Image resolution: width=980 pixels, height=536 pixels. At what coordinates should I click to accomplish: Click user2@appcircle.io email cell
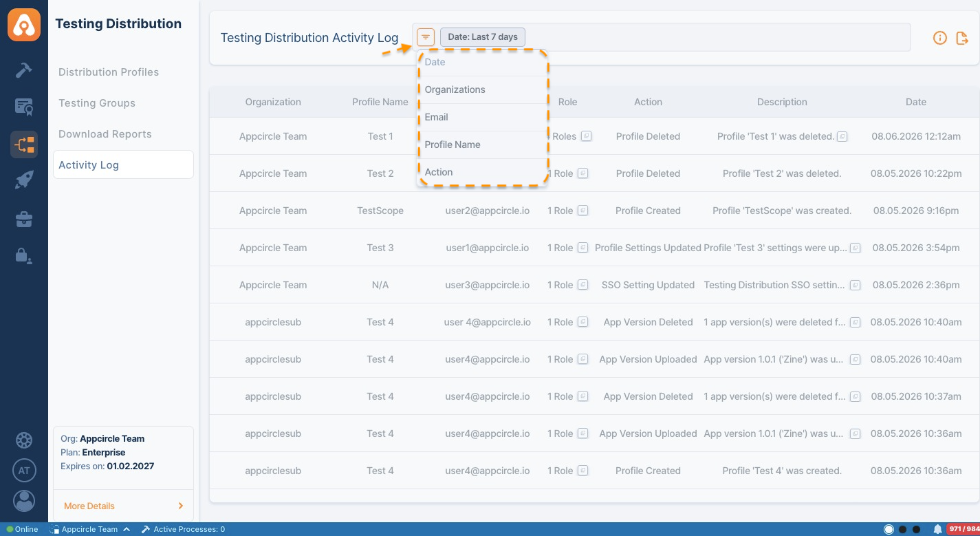tap(488, 211)
